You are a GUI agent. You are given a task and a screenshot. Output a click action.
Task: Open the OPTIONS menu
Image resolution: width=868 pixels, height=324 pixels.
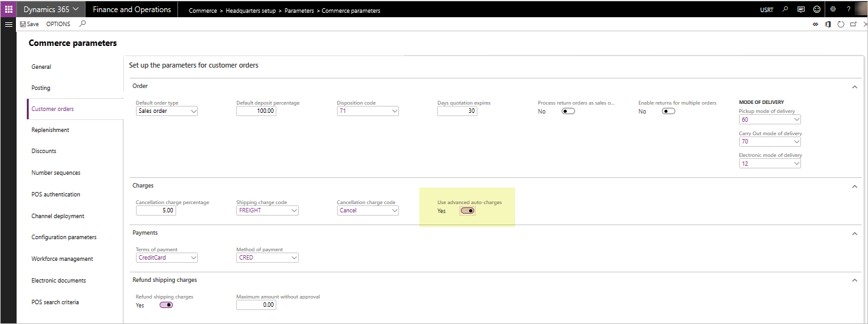coord(58,24)
